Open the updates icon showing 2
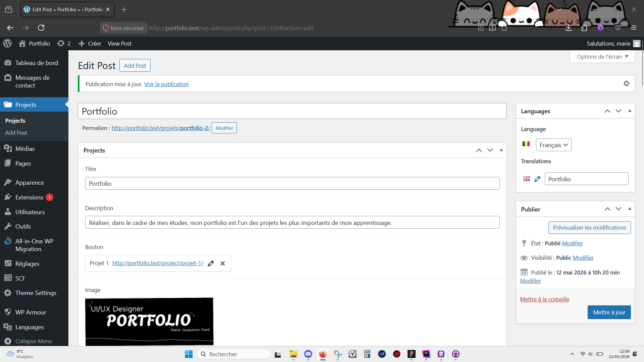 tap(64, 44)
